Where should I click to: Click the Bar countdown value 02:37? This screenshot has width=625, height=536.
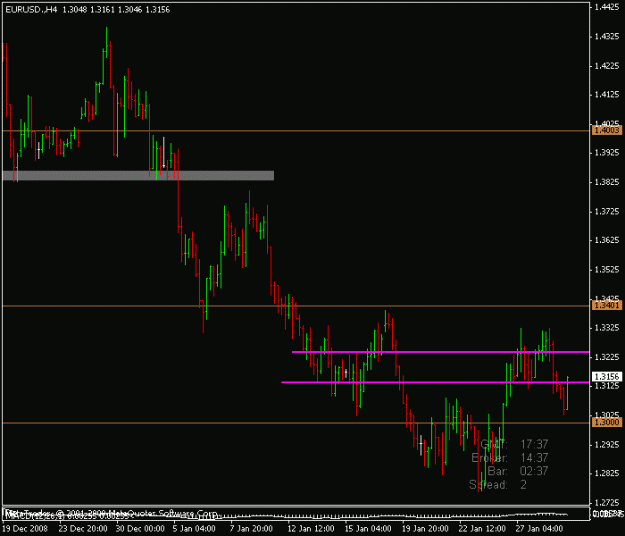[534, 471]
